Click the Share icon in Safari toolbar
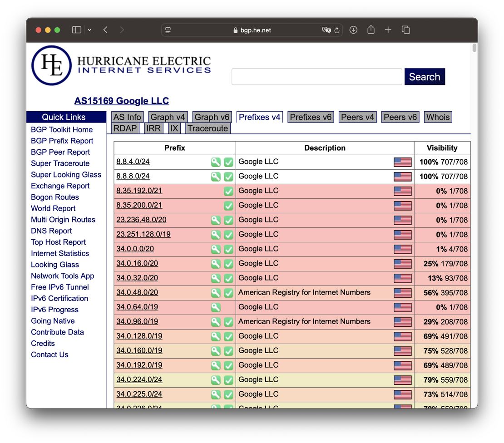504x443 pixels. click(371, 30)
